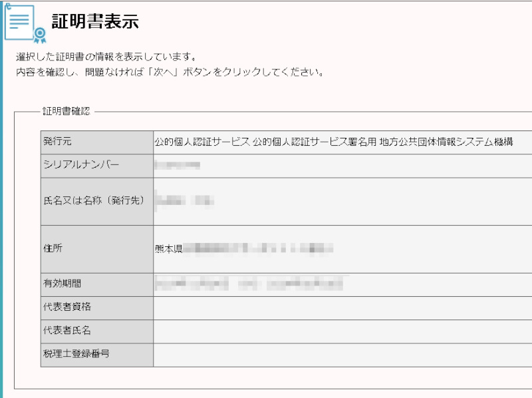Click the blurred validity period value
The height and width of the screenshot is (398, 532).
point(248,284)
